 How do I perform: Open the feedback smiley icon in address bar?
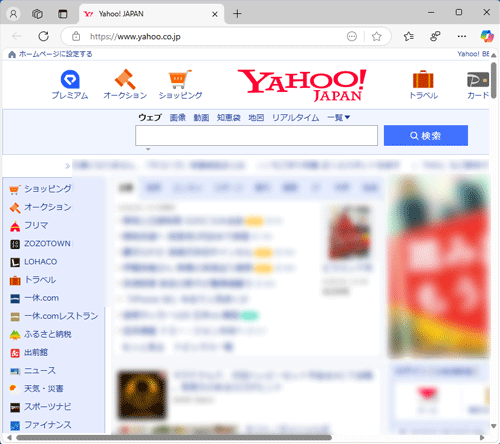pos(352,36)
